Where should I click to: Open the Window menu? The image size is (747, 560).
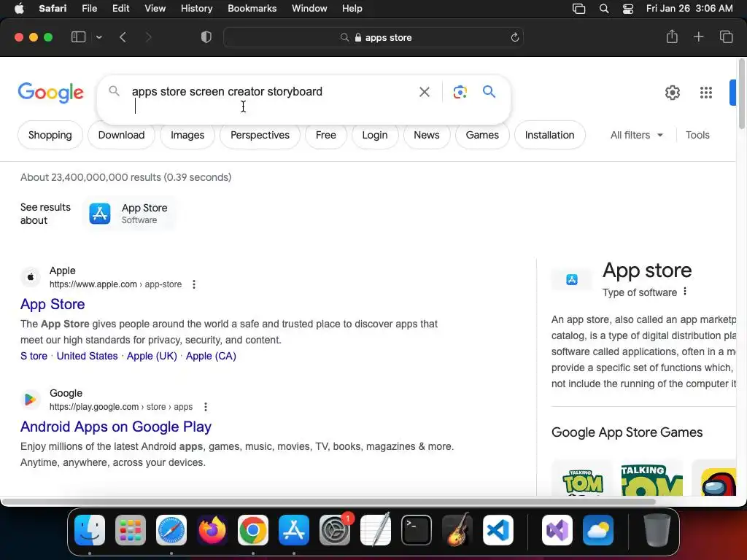coord(309,9)
